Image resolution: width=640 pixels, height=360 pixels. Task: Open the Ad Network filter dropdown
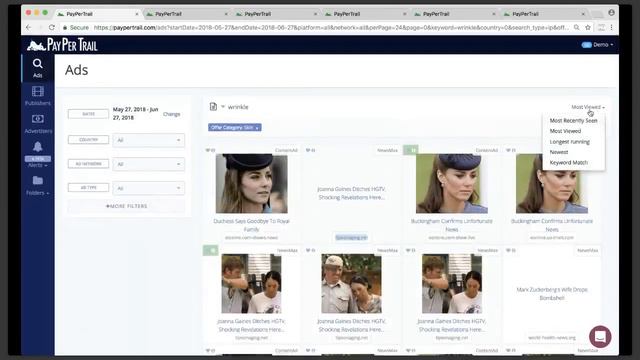click(x=149, y=164)
